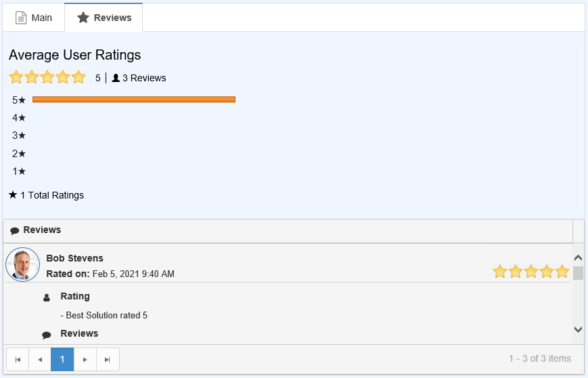This screenshot has height=378, width=588.
Task: Click the document icon on Main tab
Action: [x=20, y=18]
